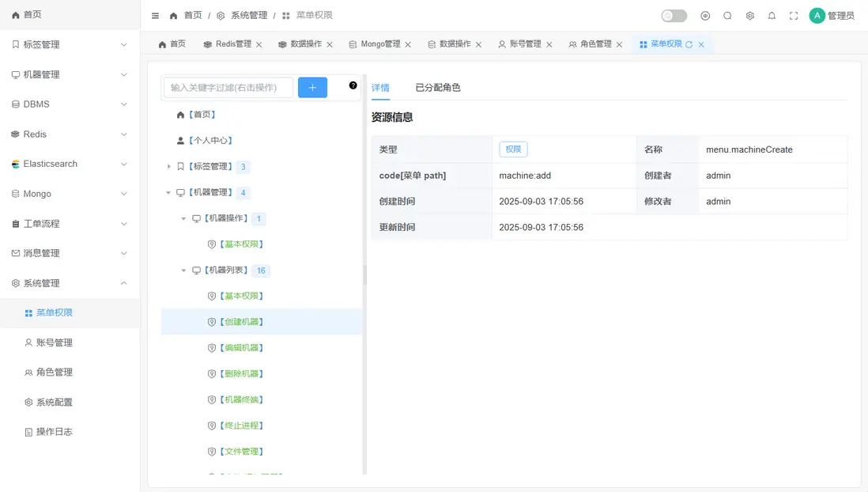Open layout settings gear icon
Screen dimensions: 868x492
point(749,16)
